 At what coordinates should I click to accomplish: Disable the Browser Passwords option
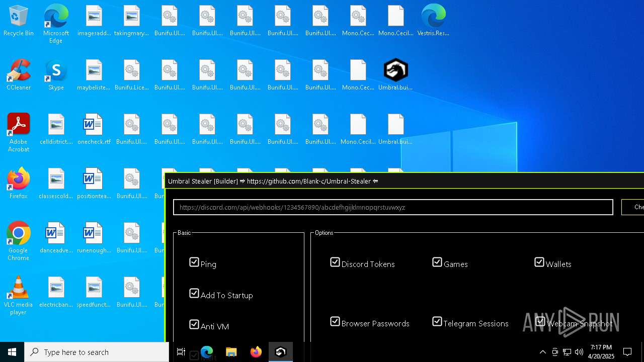point(335,321)
